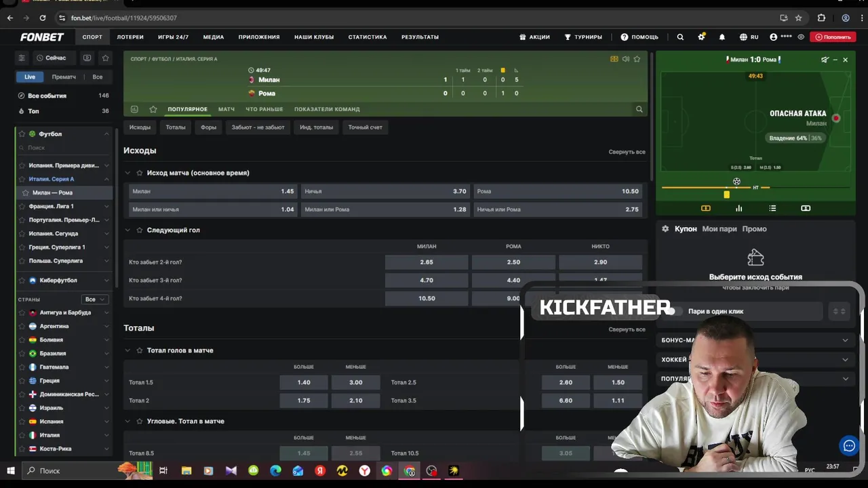The width and height of the screenshot is (868, 488).
Task: Filter markets by Тоталы chip
Action: [x=176, y=127]
